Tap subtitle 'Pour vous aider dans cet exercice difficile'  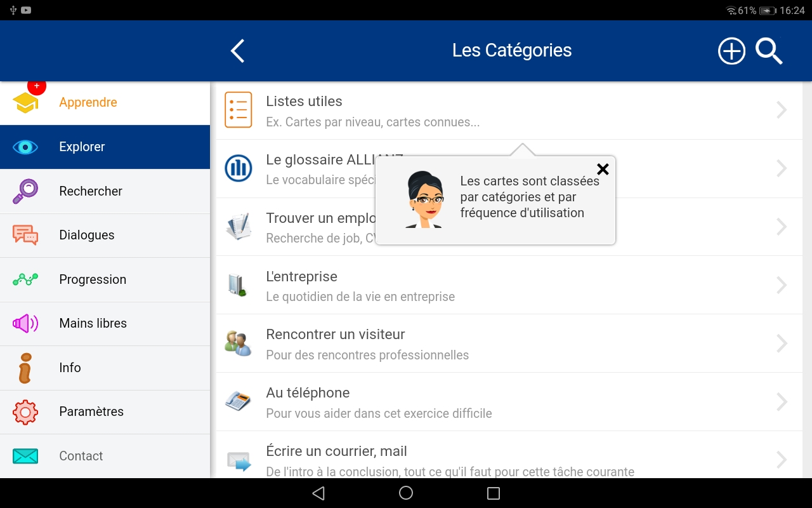(379, 413)
